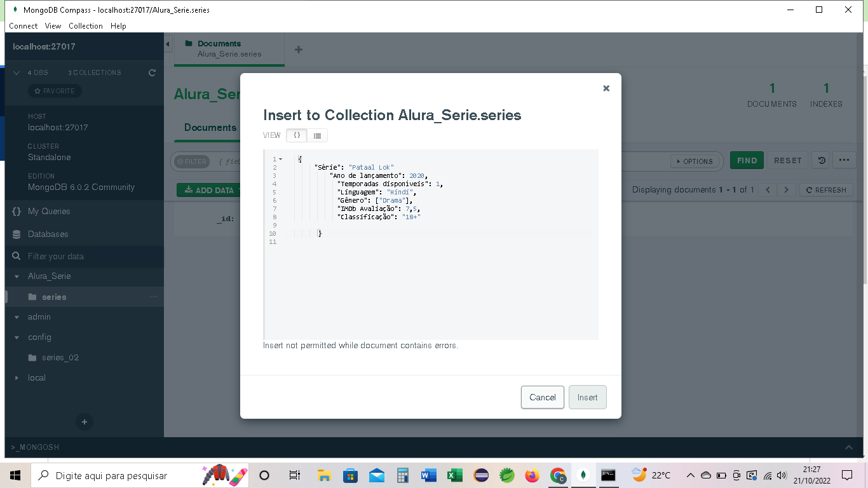The height and width of the screenshot is (488, 868).
Task: Collapse the config database
Action: click(17, 337)
